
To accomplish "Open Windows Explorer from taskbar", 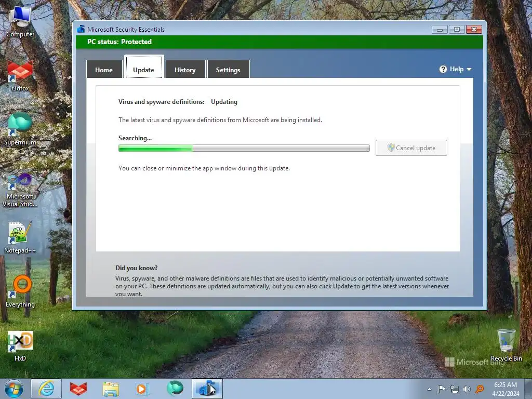I will [111, 389].
